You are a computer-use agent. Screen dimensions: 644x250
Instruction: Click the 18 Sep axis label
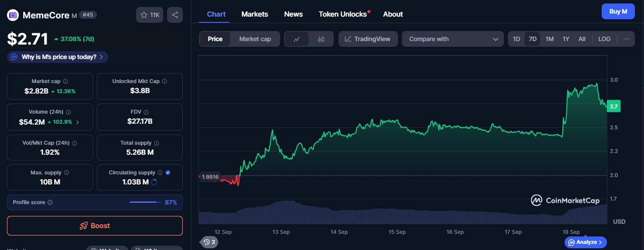(x=571, y=232)
